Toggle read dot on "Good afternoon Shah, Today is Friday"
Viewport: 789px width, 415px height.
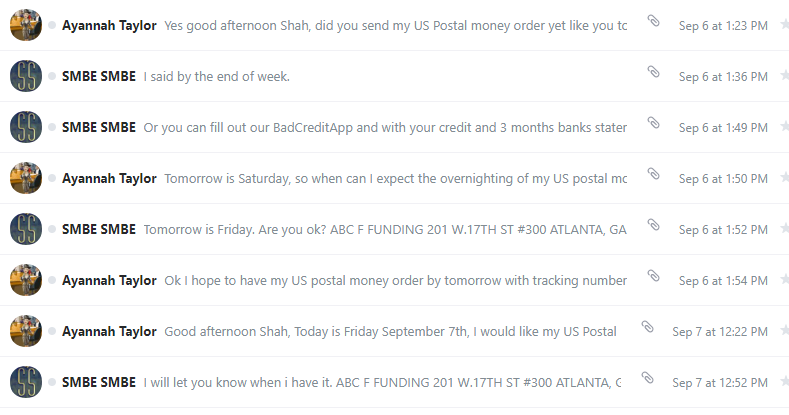pyautogui.click(x=52, y=331)
